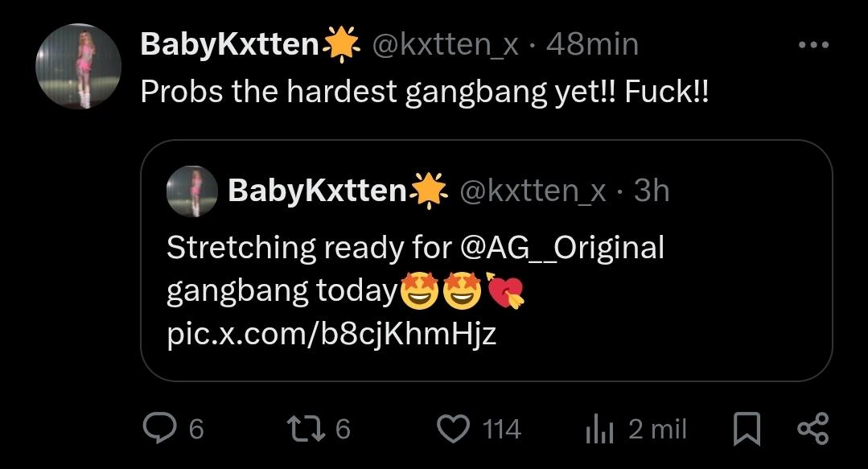Viewport: 868px width, 469px height.
Task: Open the BabyKxtten display name at top
Action: (229, 45)
